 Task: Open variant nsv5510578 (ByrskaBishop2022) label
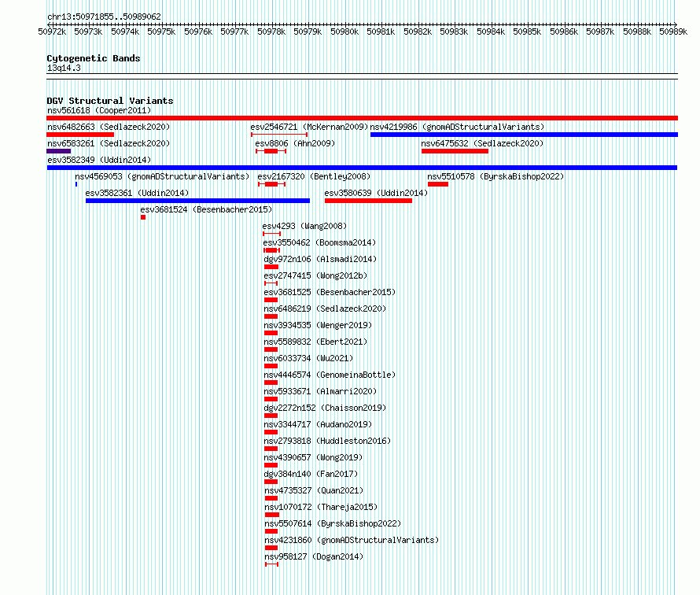click(496, 176)
